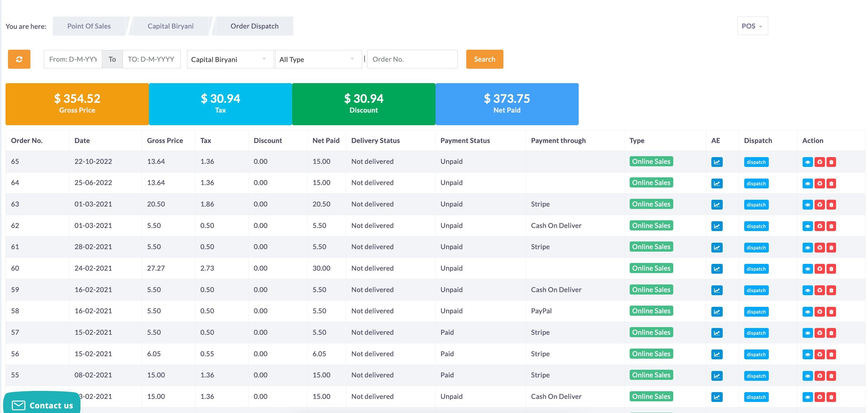Image resolution: width=868 pixels, height=413 pixels.
Task: Click the trash icon for order 56
Action: pos(831,354)
